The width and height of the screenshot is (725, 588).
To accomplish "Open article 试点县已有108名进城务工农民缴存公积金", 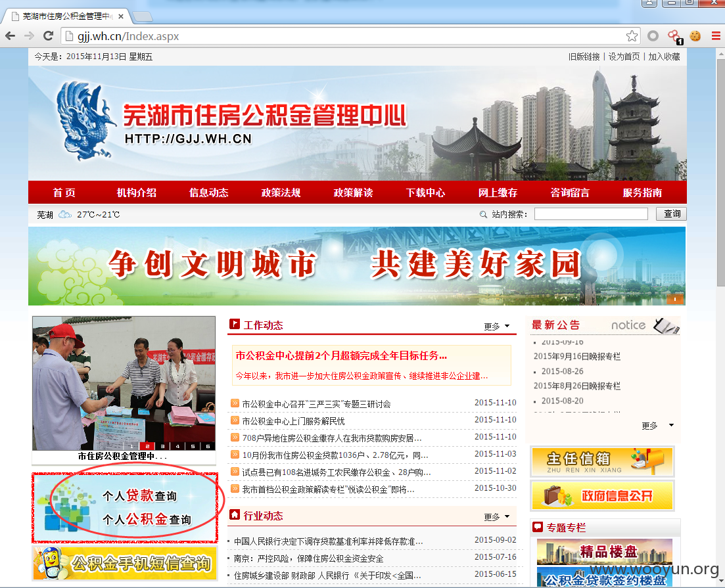I will coord(336,472).
